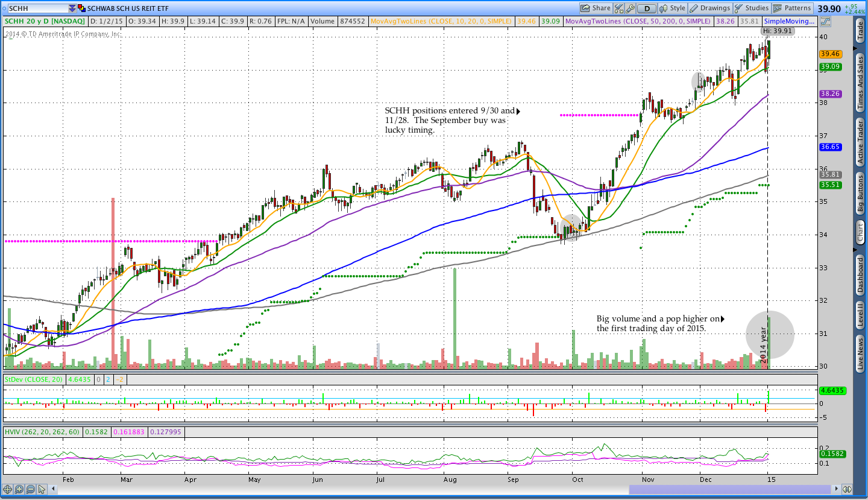
Task: Click the blue 36.65 price bubble
Action: click(x=830, y=147)
